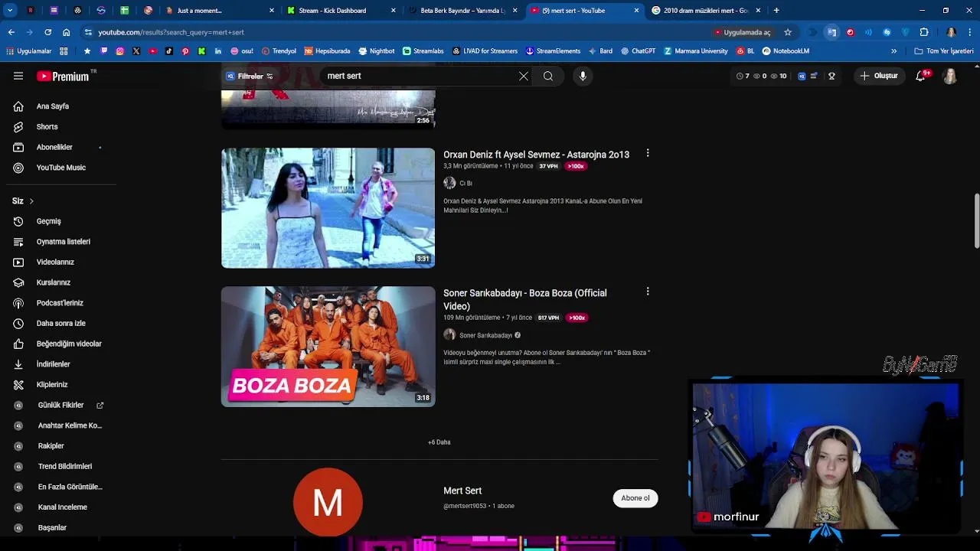Expand the +6 Daha results

click(x=439, y=442)
